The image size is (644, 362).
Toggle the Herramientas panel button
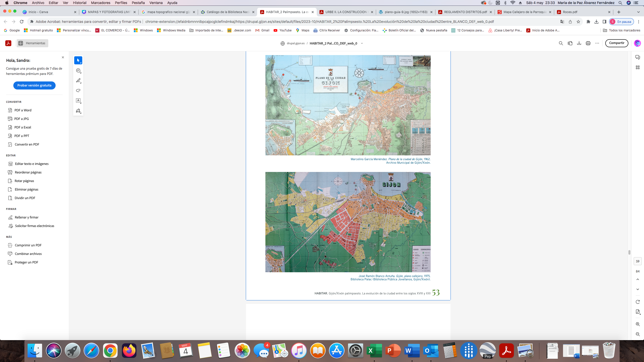coord(32,43)
